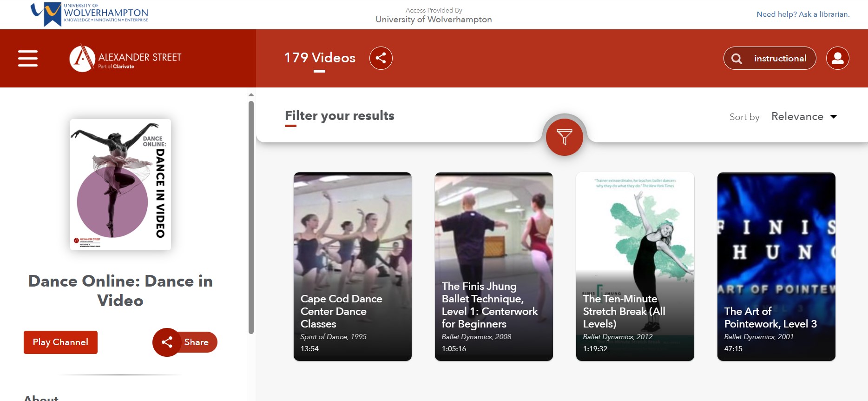Click 'Filter your results' heading

click(340, 115)
